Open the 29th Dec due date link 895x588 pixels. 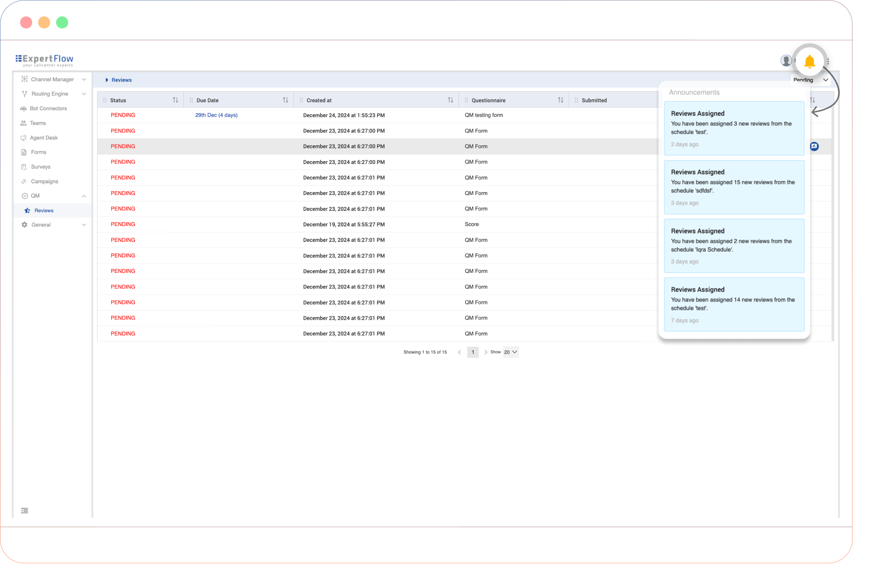coord(216,115)
